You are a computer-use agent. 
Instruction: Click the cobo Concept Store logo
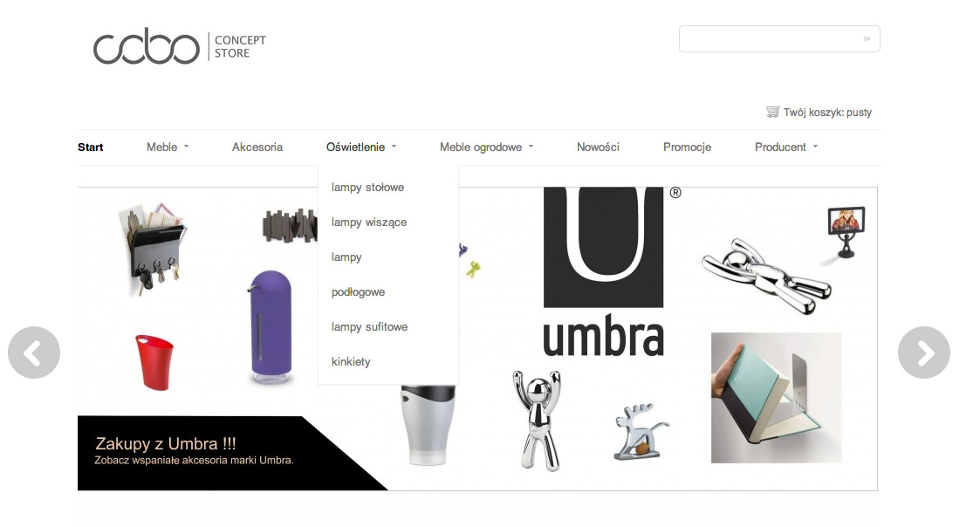180,45
